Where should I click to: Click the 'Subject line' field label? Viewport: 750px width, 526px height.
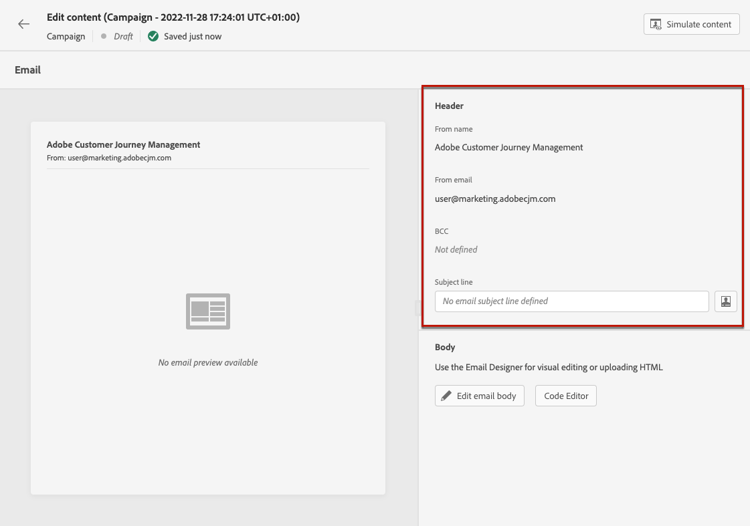coord(453,282)
